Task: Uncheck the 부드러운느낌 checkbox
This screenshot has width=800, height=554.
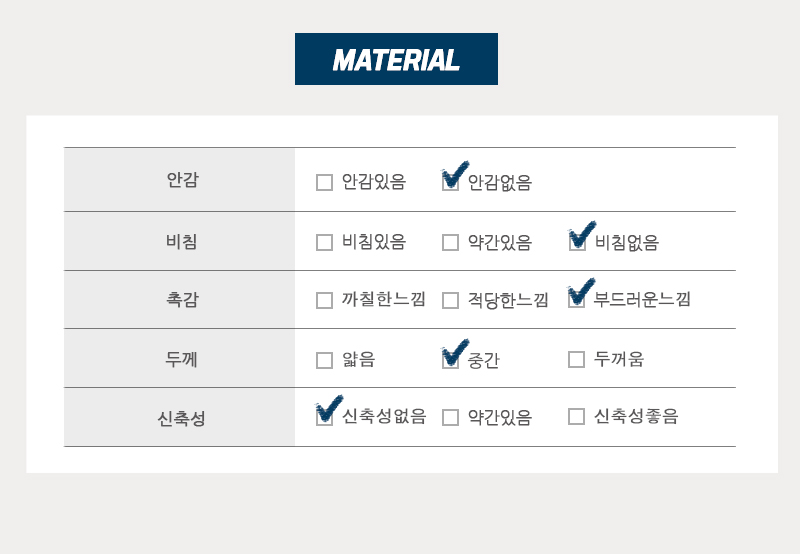Action: pos(577,300)
